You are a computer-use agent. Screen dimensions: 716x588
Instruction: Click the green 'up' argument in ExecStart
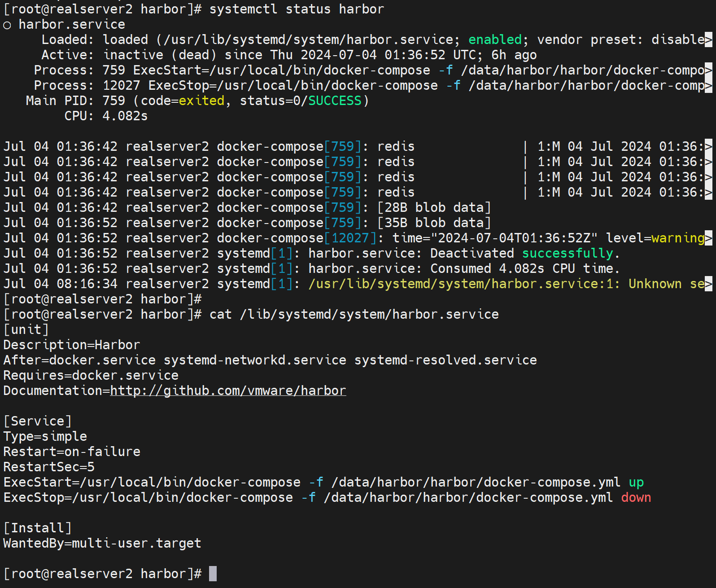click(636, 482)
